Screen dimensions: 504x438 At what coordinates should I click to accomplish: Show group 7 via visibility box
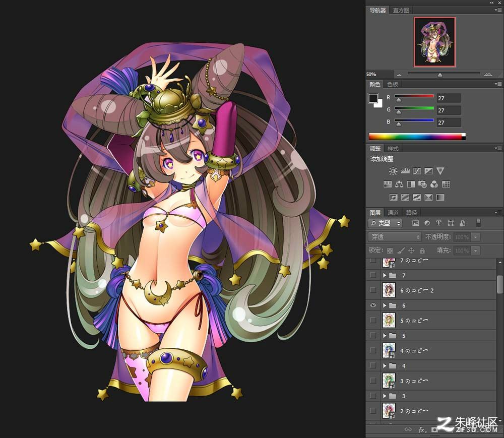(x=373, y=275)
